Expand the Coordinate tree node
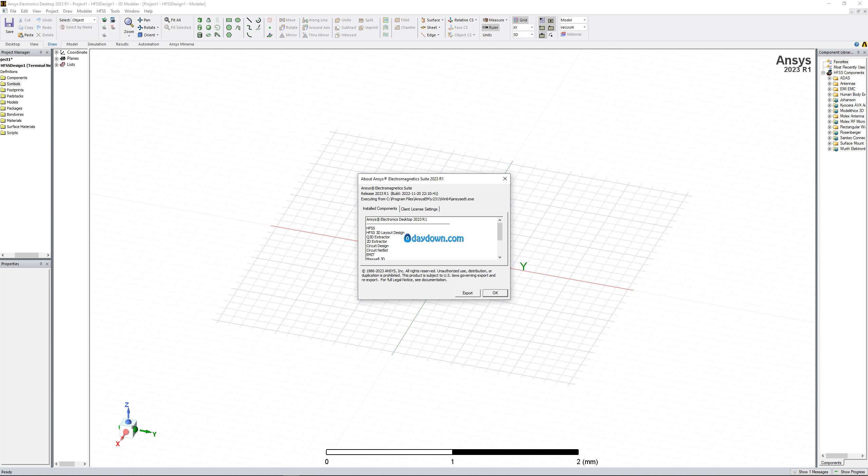 click(57, 52)
